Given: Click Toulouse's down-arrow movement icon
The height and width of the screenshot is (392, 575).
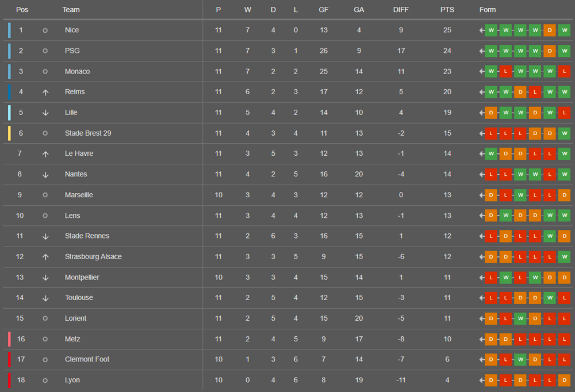Looking at the screenshot, I should [45, 298].
